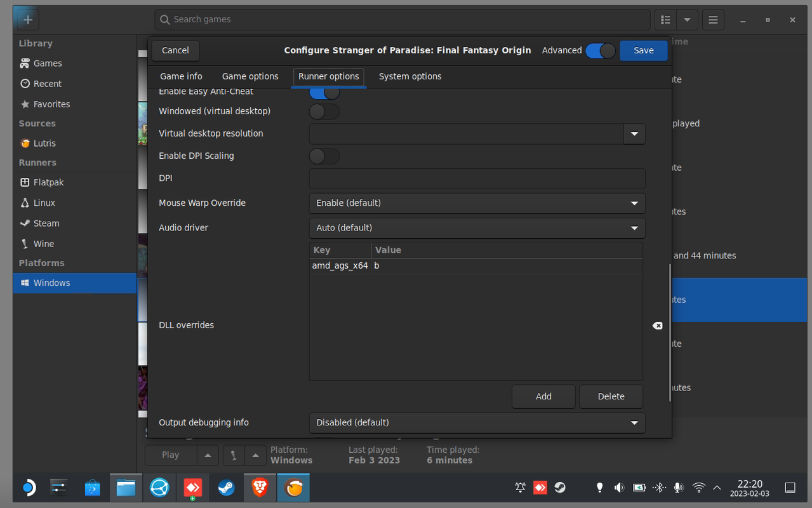This screenshot has height=508, width=812.
Task: Open the volume control tray icon
Action: (x=619, y=488)
